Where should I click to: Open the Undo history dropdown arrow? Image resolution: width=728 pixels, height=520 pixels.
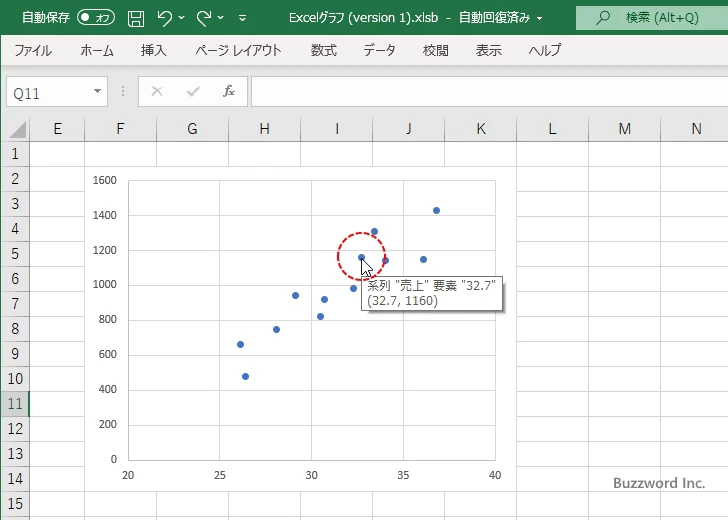coord(182,18)
